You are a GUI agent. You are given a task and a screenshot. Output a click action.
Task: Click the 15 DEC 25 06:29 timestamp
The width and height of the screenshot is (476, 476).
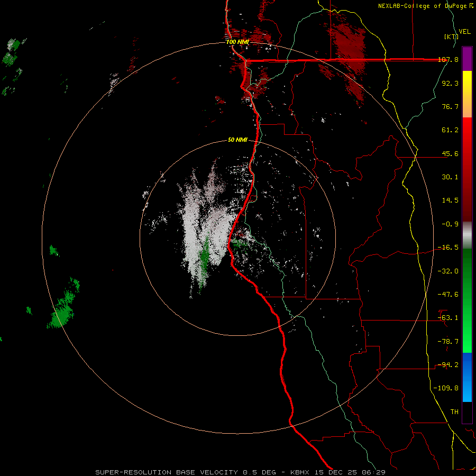349,472
